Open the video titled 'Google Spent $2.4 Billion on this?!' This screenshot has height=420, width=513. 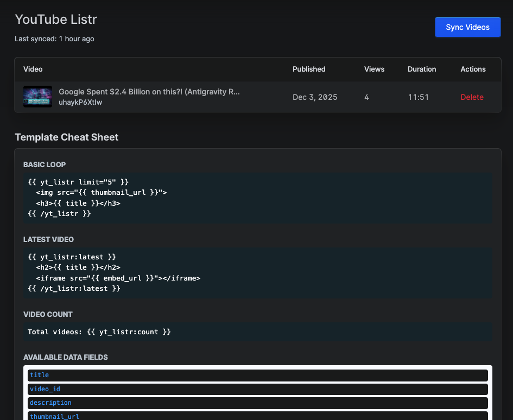149,92
